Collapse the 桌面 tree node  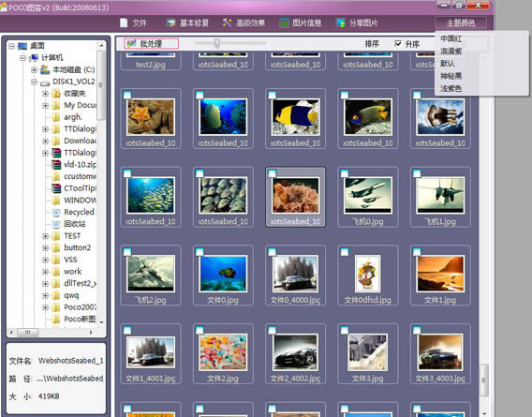click(12, 46)
